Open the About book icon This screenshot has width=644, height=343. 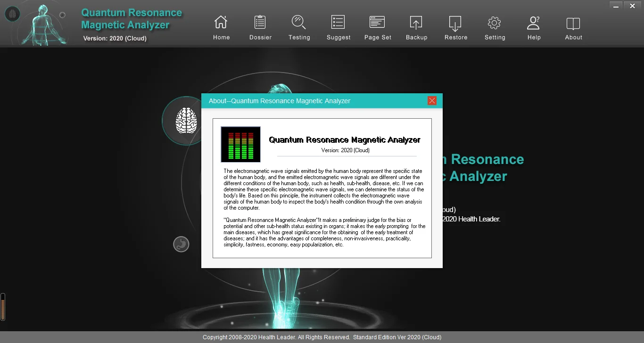coord(573,24)
